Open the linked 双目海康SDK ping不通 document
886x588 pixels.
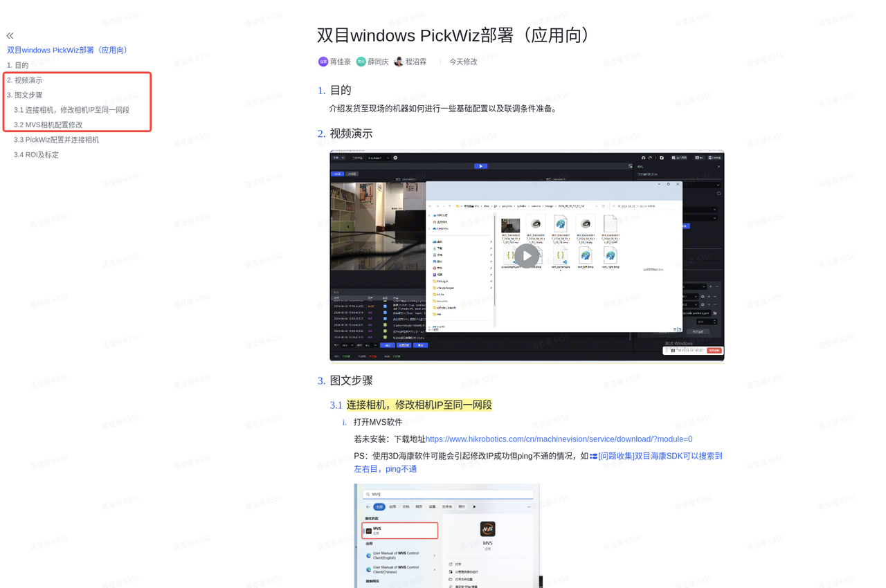coord(660,457)
